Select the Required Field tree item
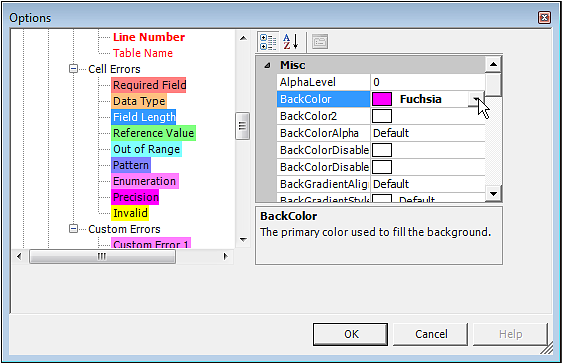Viewport: 562px width, 364px height. click(x=149, y=85)
